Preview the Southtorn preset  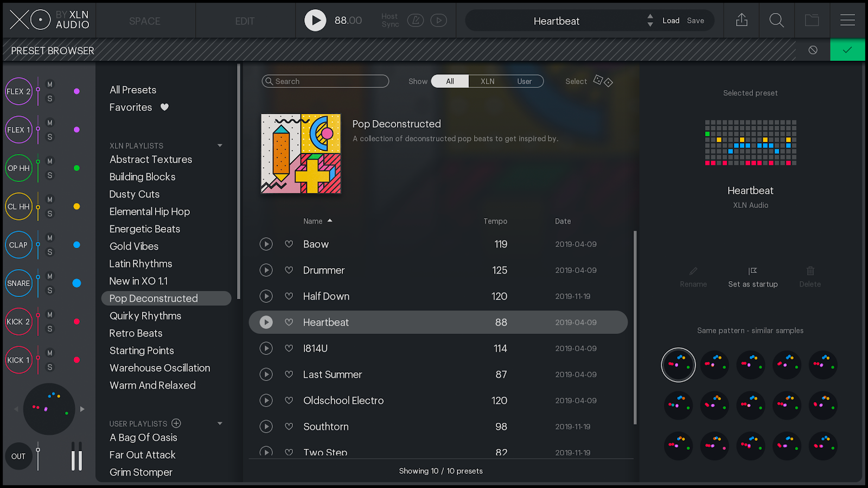pos(266,427)
